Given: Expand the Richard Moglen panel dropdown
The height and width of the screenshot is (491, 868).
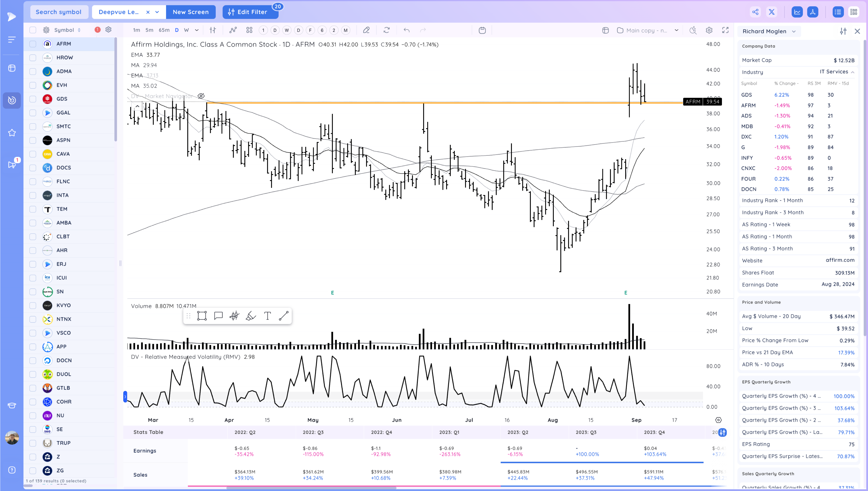Looking at the screenshot, I should [794, 31].
